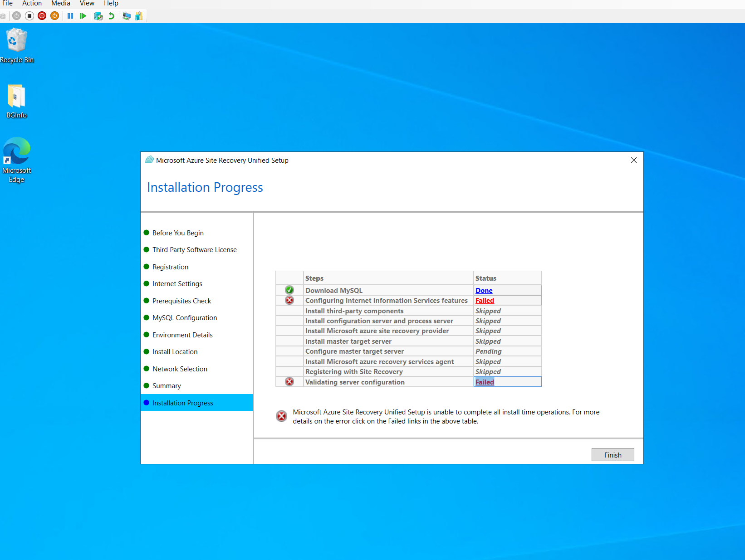Viewport: 745px width, 560px height.
Task: Pause the virtual machine
Action: (70, 16)
